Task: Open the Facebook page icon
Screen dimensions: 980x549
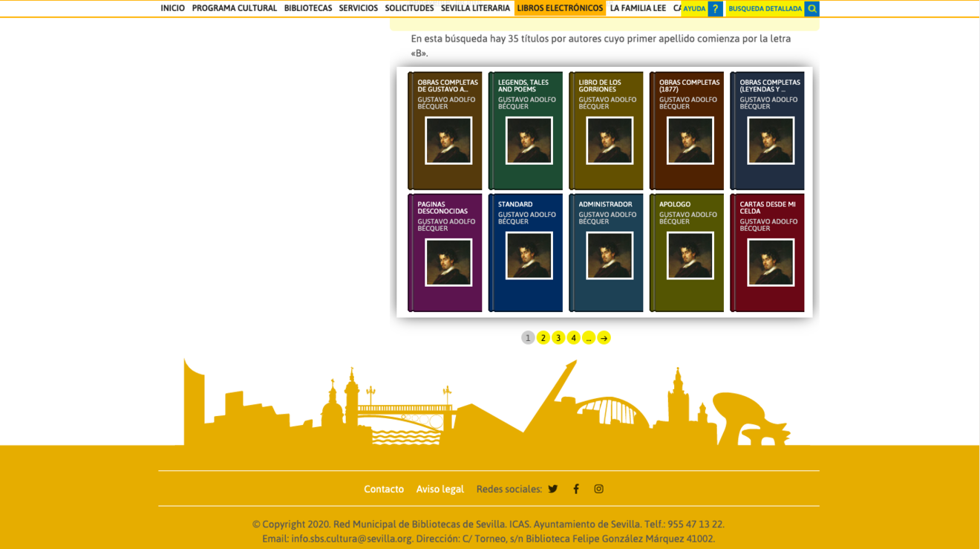Action: 576,489
